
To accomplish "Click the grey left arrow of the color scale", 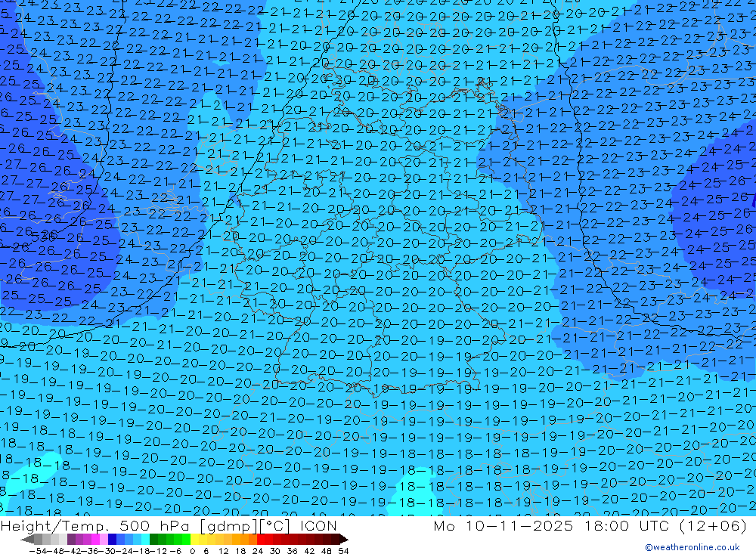I will [27, 539].
